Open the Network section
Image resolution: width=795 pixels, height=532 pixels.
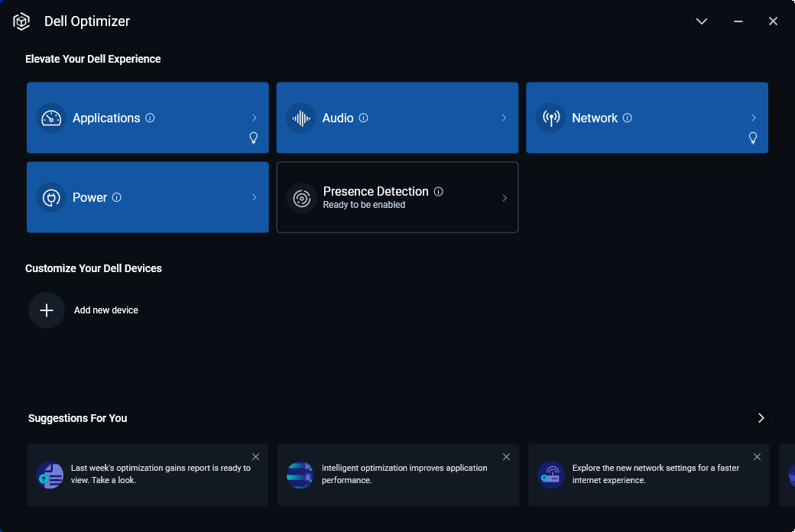[647, 118]
